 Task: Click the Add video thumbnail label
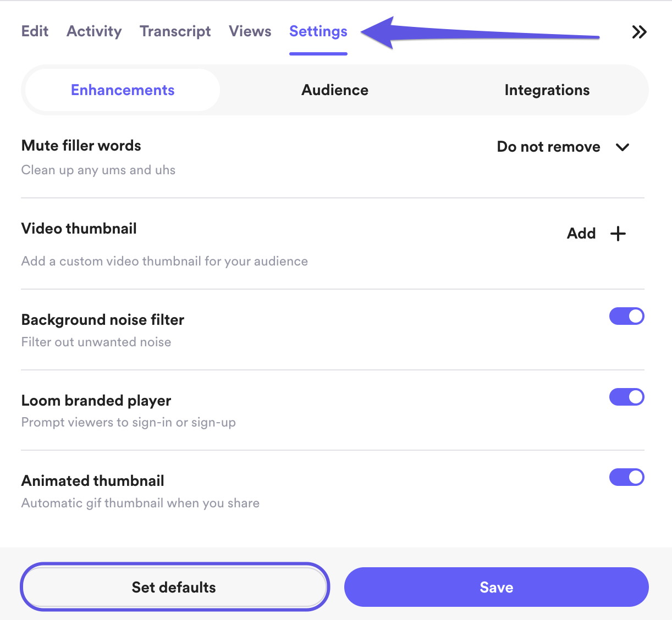581,234
